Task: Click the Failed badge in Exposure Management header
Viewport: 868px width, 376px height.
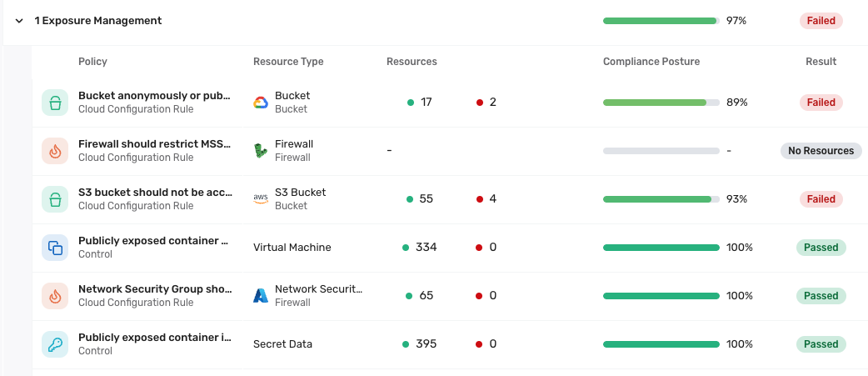Action: [x=821, y=21]
